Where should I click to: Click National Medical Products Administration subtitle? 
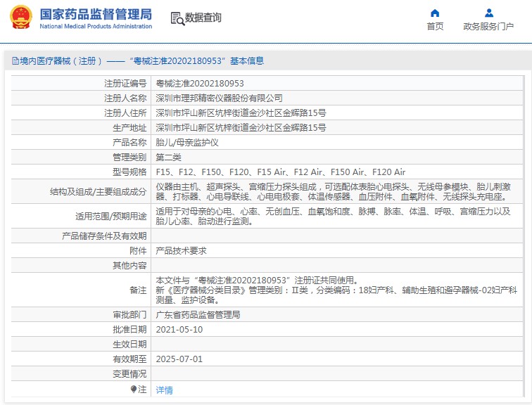tap(96, 27)
